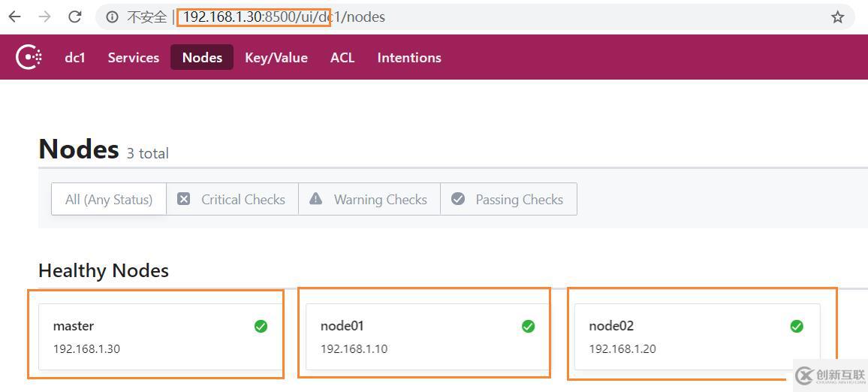Open the Key/Value tab
Viewport: 868px width, 392px height.
pyautogui.click(x=276, y=58)
